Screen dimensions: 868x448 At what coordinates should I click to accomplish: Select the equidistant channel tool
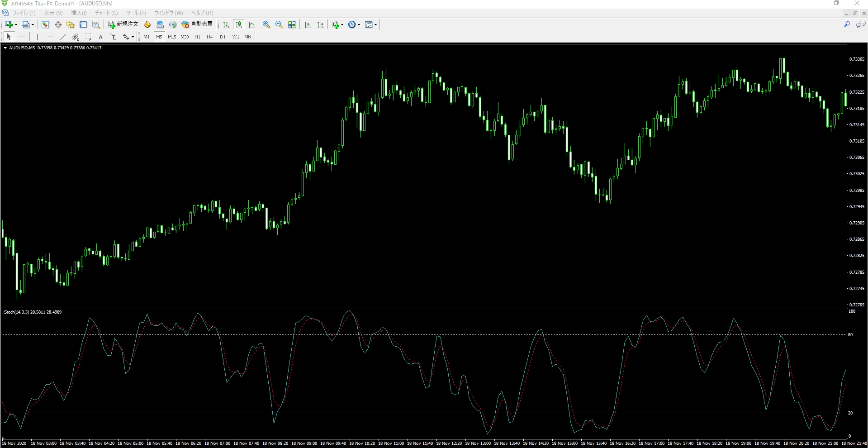(75, 37)
